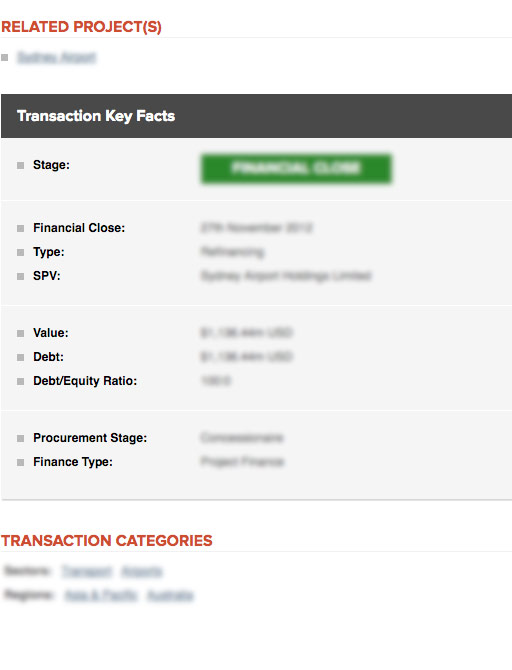Click the Debt label in key facts
The height and width of the screenshot is (670, 512).
click(48, 357)
